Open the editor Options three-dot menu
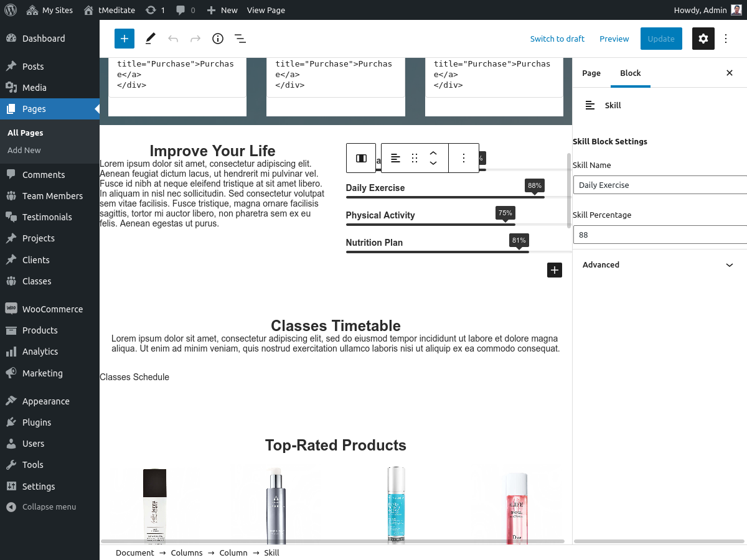 click(726, 39)
